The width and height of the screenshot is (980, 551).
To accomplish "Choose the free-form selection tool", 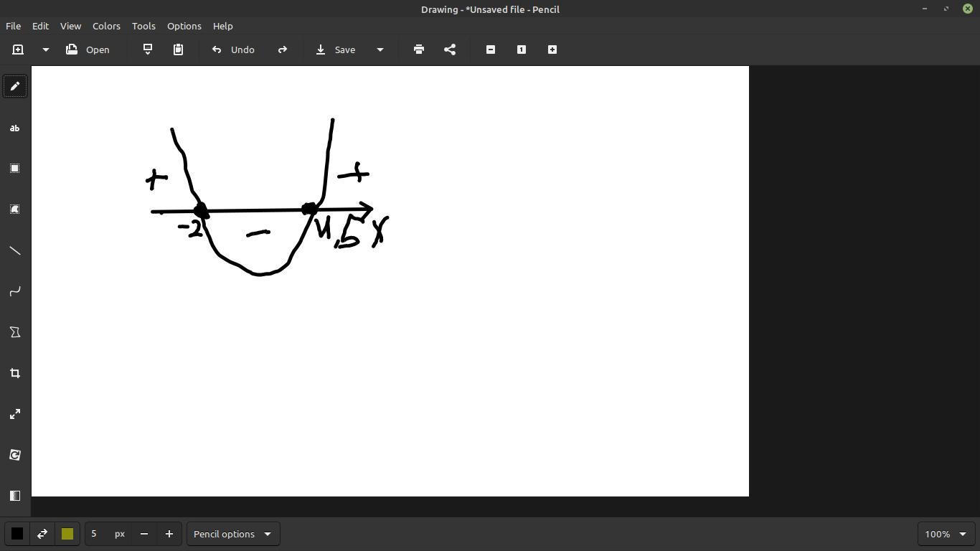I will [x=15, y=209].
